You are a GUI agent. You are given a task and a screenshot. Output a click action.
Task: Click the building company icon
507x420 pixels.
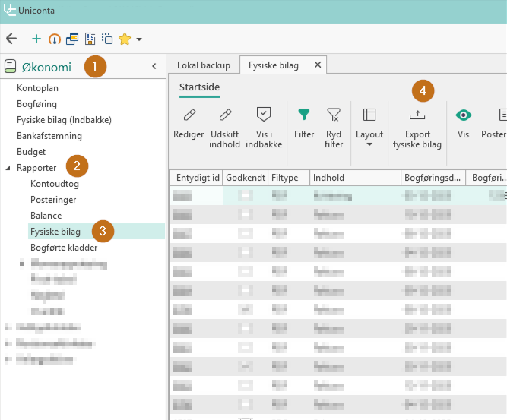[90, 39]
